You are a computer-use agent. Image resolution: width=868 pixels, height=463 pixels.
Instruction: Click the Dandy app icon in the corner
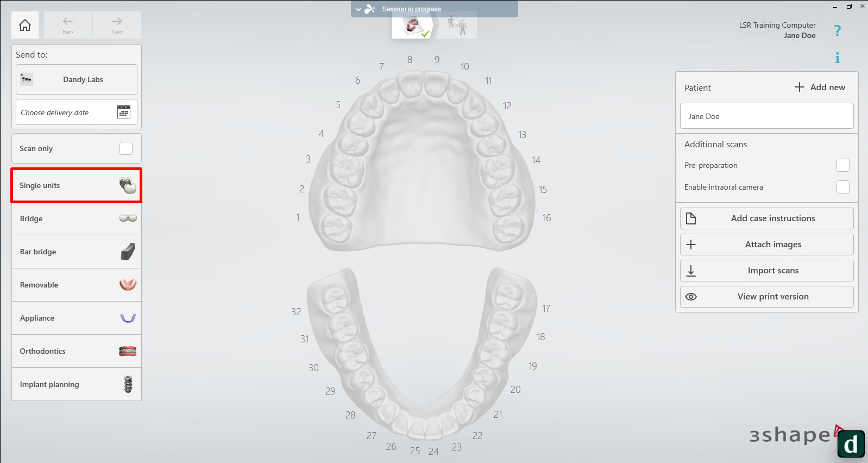851,444
